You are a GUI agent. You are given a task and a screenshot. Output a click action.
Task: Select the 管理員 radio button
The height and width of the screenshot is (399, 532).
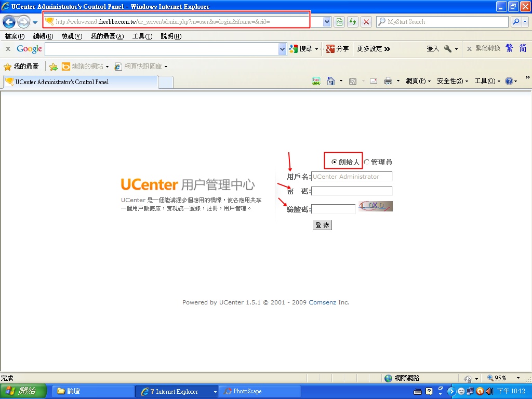pos(366,162)
